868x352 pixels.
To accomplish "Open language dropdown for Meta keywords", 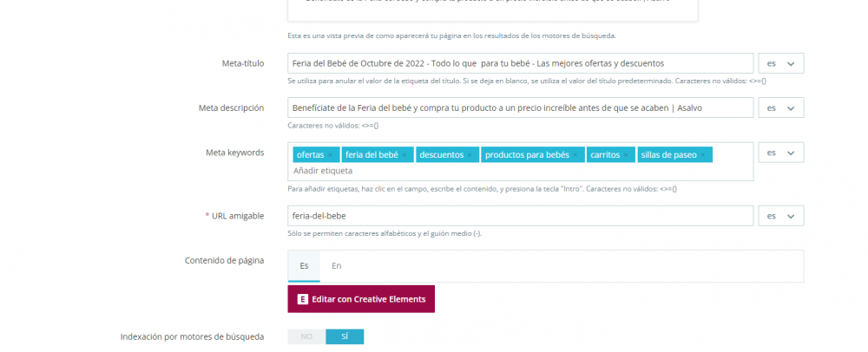I will (780, 153).
